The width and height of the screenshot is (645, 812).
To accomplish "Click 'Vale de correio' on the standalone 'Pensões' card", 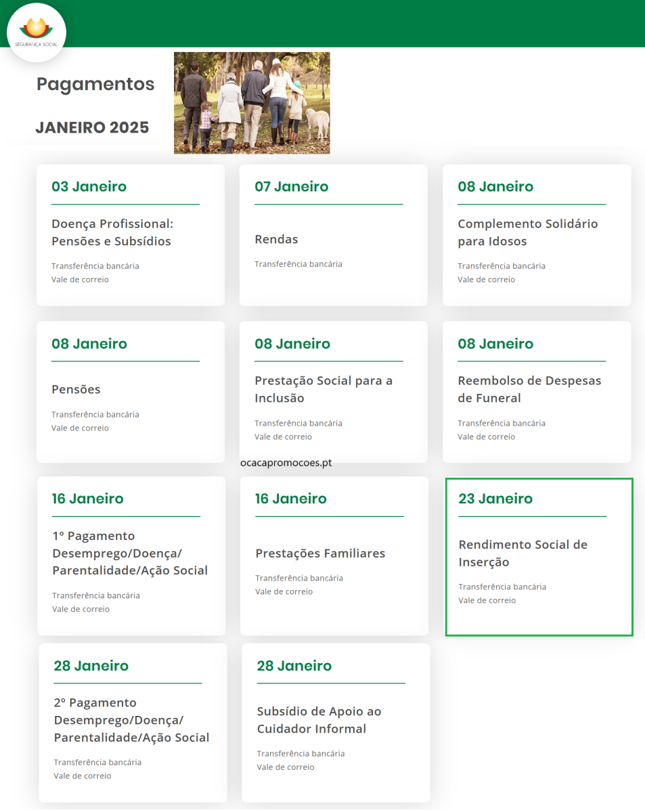I will [x=80, y=428].
